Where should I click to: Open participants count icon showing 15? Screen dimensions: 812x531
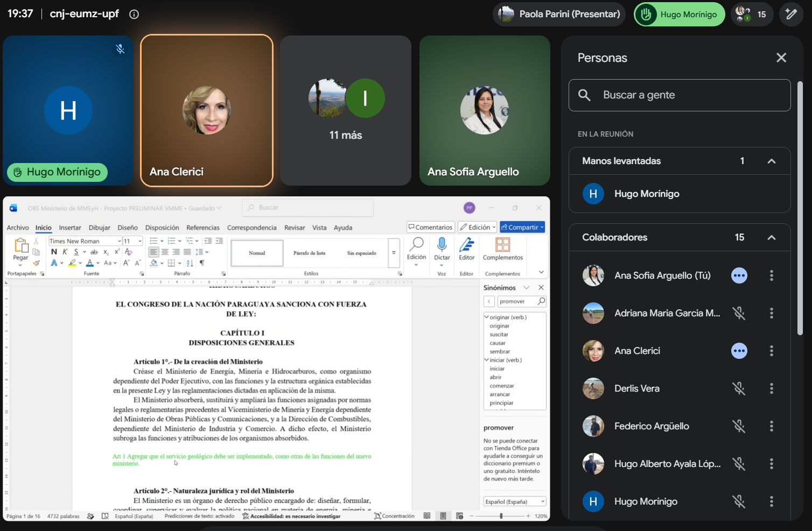[752, 14]
